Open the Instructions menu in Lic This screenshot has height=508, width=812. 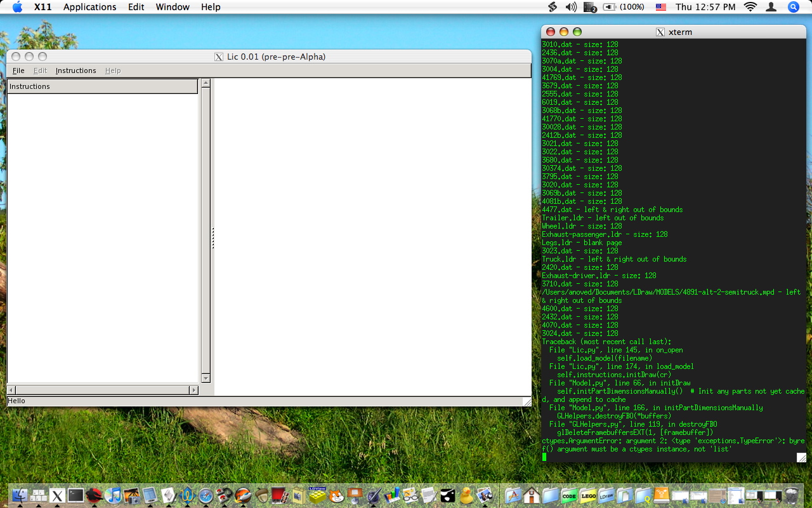(x=75, y=70)
